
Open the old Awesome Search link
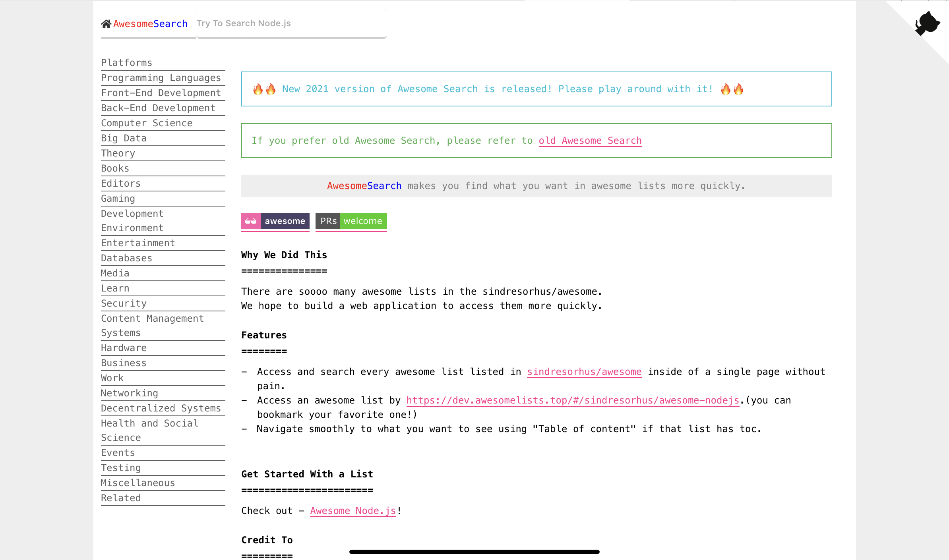pyautogui.click(x=590, y=141)
